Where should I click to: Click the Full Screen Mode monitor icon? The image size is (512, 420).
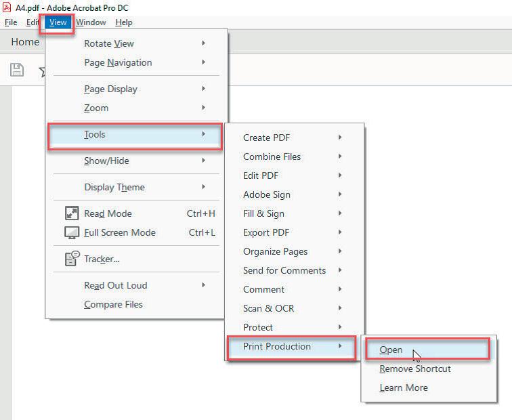click(72, 232)
